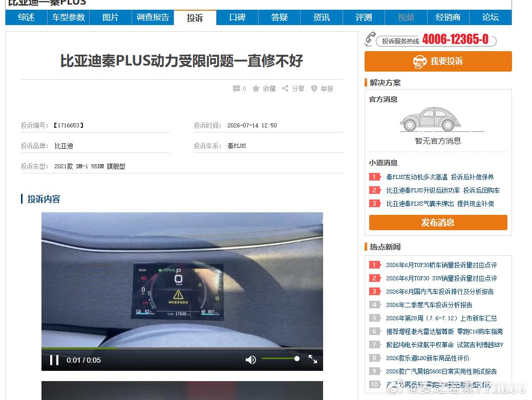Screen dimensions: 532x400
Task: Click the 秦PLUS complaint series value
Action: (237, 146)
